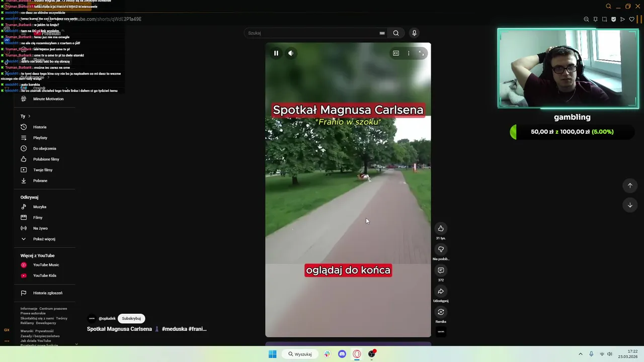The width and height of the screenshot is (644, 362).
Task: Click the play-arrow icon in the address bar
Action: tap(622, 20)
